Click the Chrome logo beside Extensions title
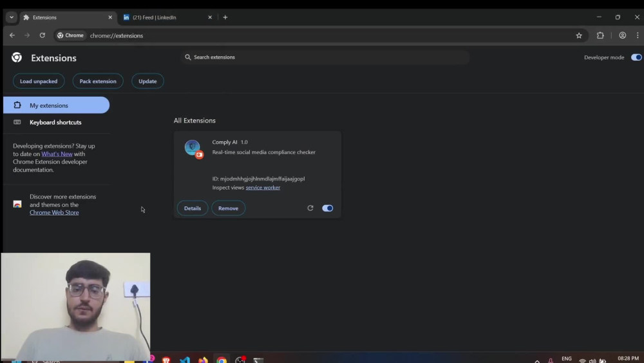 pos(17,57)
